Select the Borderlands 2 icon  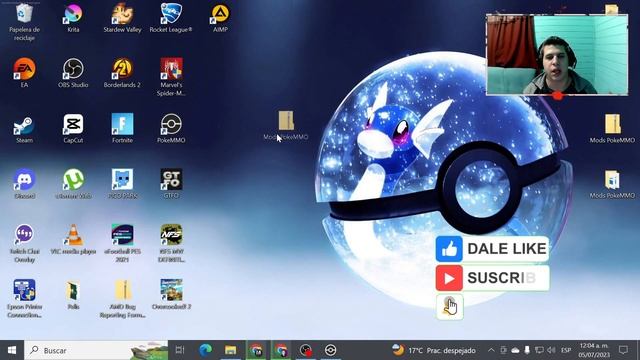click(x=122, y=73)
